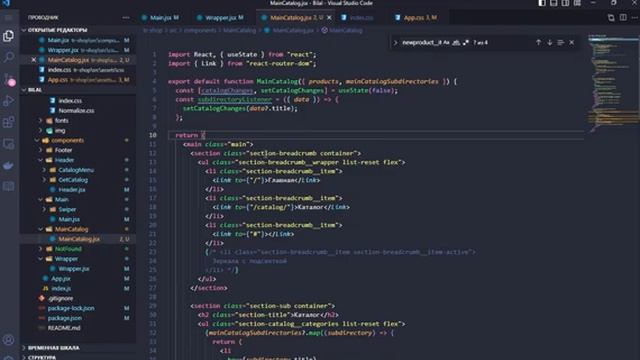Toggle regular expression in find widget
Viewport: 640px width, 360px height.
465,42
